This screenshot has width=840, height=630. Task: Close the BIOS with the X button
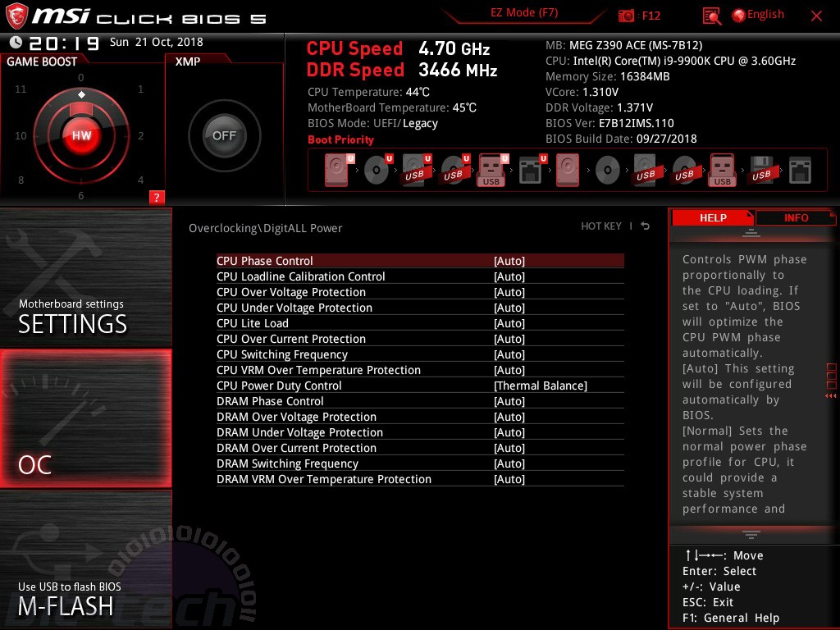coord(816,16)
